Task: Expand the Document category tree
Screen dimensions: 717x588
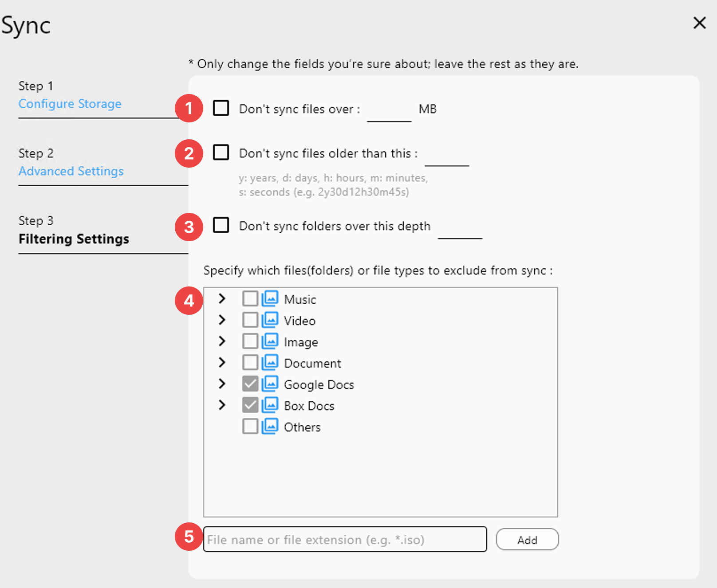Action: coord(222,362)
